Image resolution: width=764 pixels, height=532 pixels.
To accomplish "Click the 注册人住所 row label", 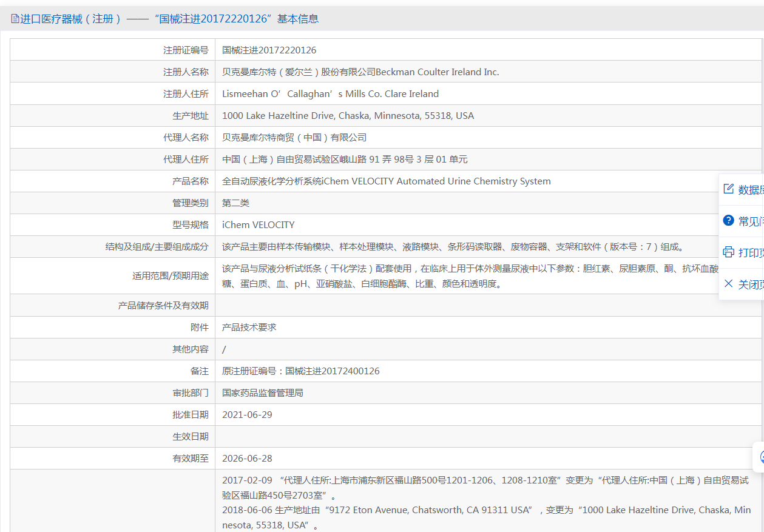I will pyautogui.click(x=186, y=94).
